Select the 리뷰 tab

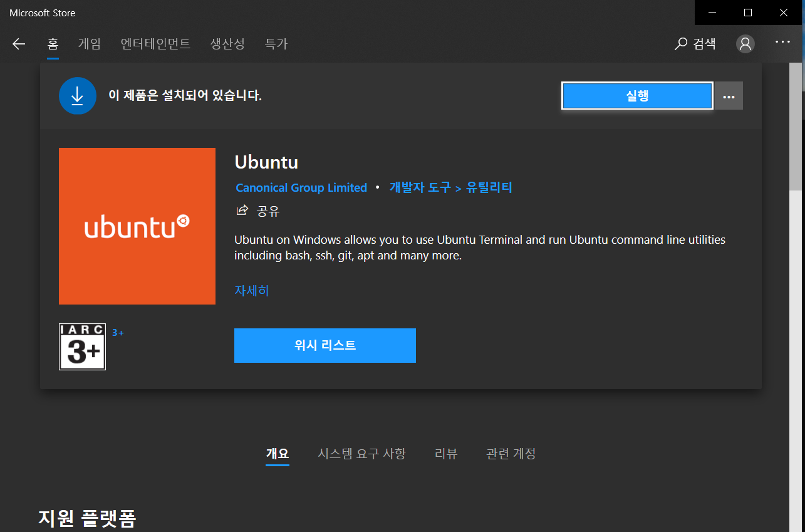coord(446,454)
